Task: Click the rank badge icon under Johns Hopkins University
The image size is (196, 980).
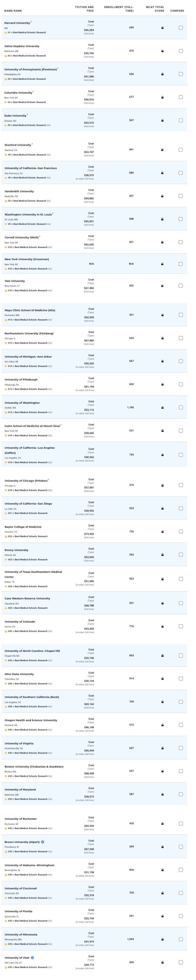Action: [6, 56]
